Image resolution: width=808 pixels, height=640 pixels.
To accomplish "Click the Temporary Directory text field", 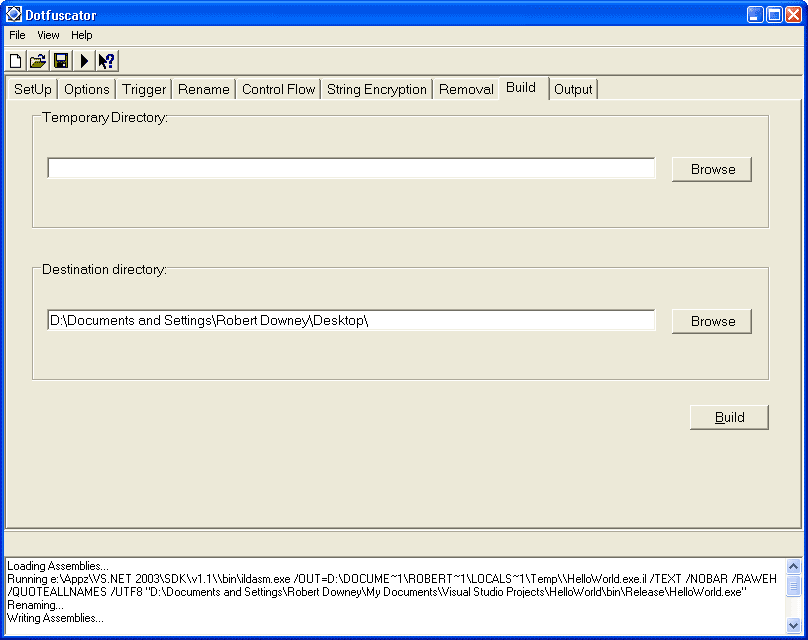I will pyautogui.click(x=351, y=169).
